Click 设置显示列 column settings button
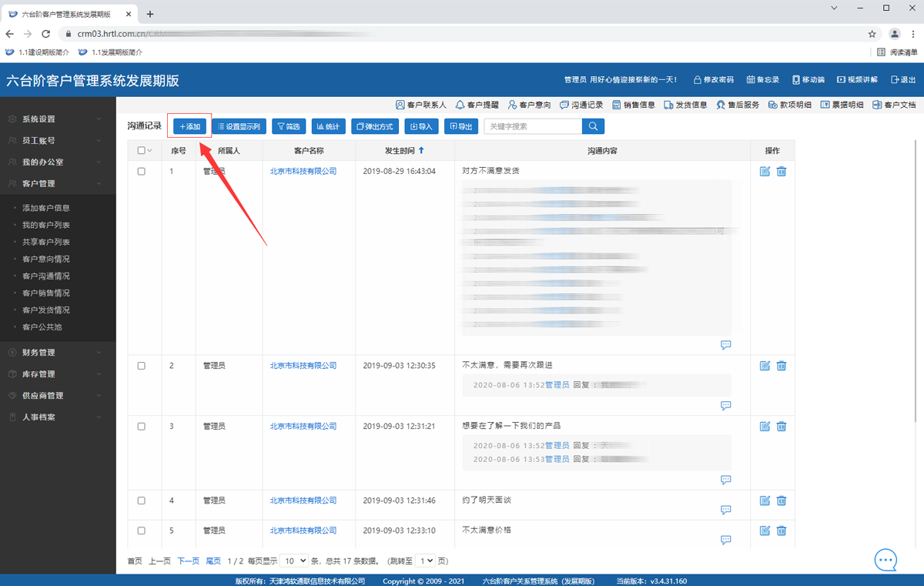924x586 pixels. pyautogui.click(x=239, y=126)
